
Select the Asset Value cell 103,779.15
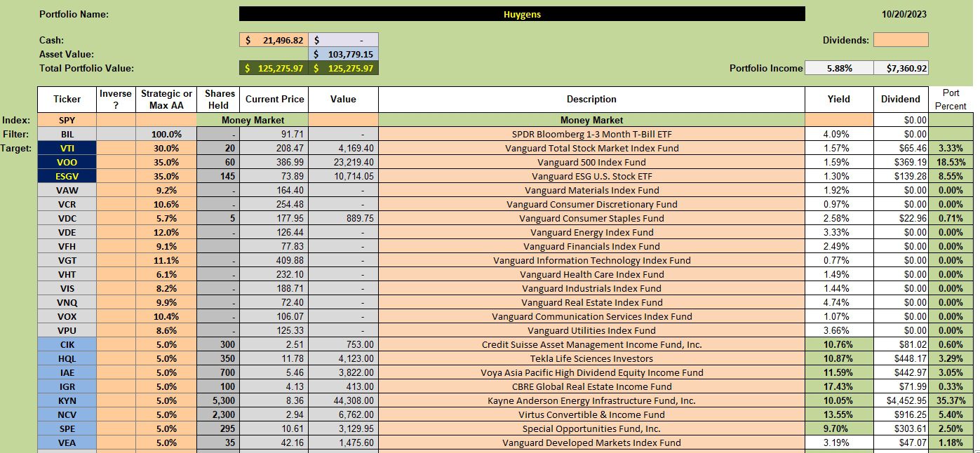pyautogui.click(x=343, y=54)
